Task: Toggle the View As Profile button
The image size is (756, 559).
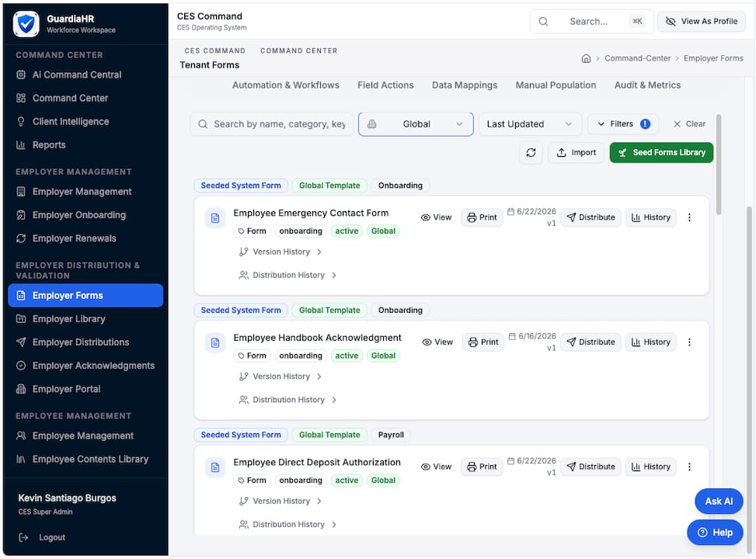Action: [702, 22]
